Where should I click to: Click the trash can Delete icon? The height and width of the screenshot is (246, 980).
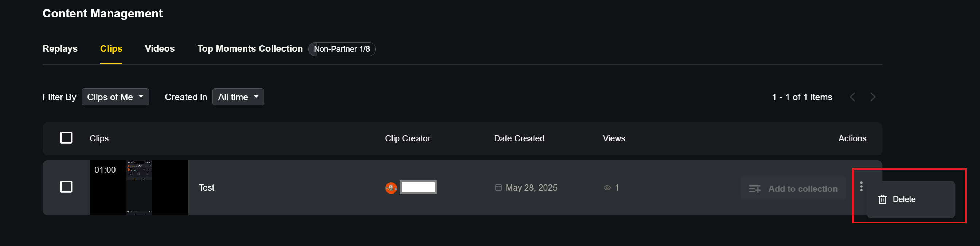(882, 199)
